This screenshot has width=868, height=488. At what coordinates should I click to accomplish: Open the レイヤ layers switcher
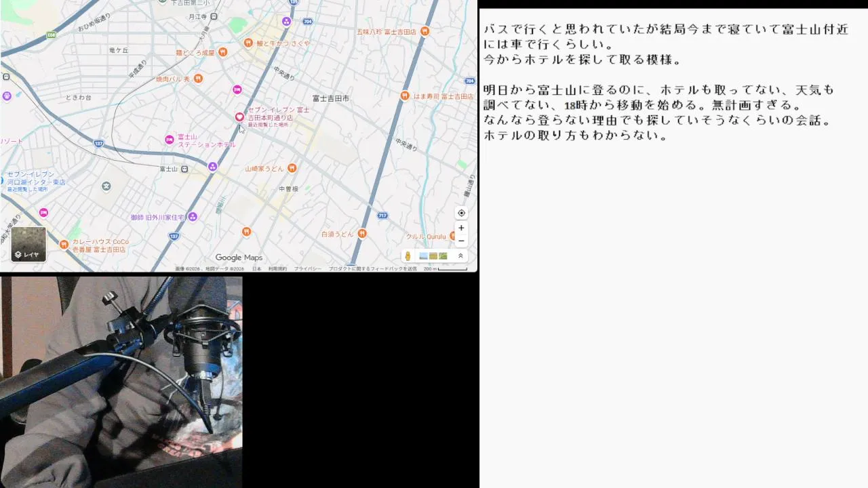[28, 244]
